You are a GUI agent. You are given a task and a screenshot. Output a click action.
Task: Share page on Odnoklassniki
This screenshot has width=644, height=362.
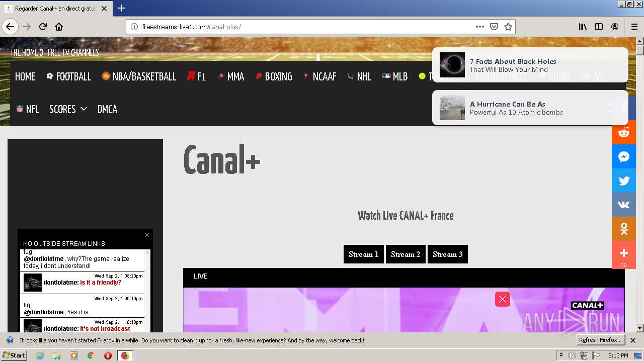pyautogui.click(x=624, y=229)
